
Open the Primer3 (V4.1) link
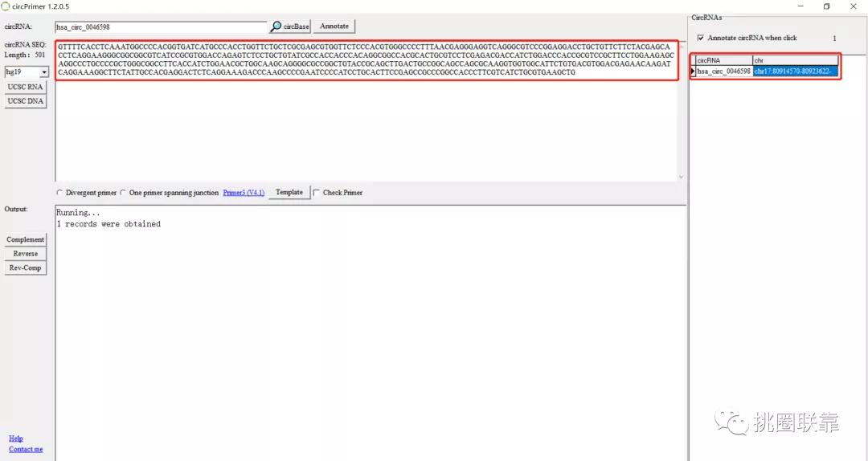[244, 193]
